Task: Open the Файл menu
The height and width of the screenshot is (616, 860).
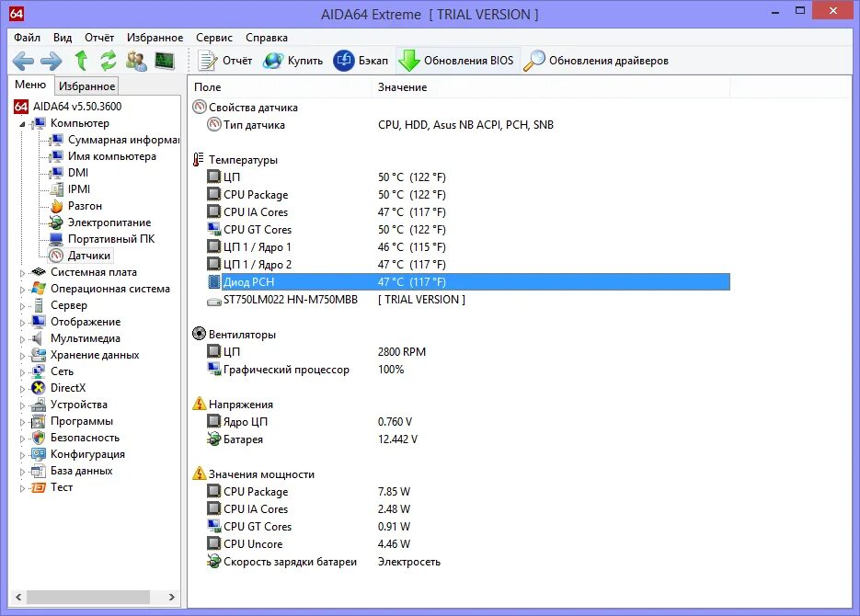Action: click(x=27, y=38)
